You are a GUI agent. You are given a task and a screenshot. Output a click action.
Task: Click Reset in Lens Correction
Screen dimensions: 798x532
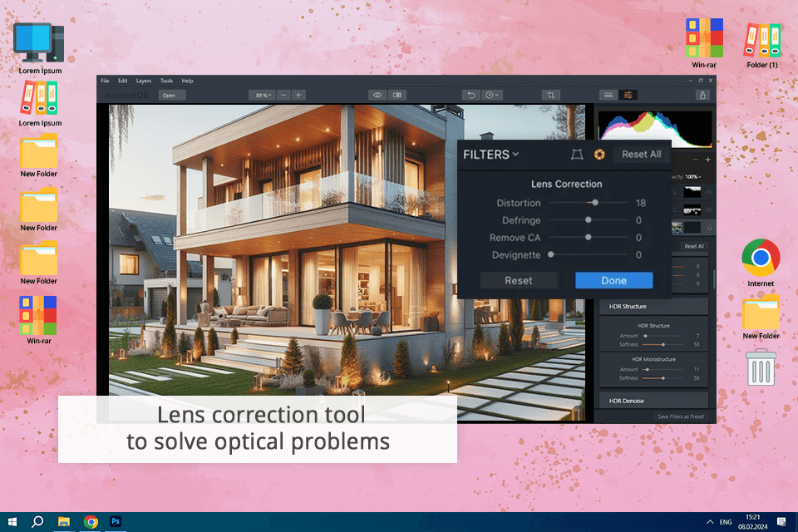[519, 280]
